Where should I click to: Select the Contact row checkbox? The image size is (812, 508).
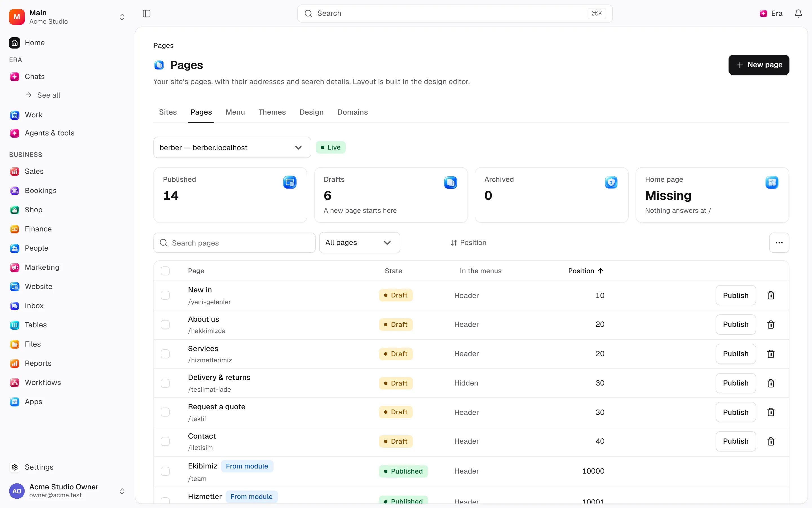coord(165,441)
